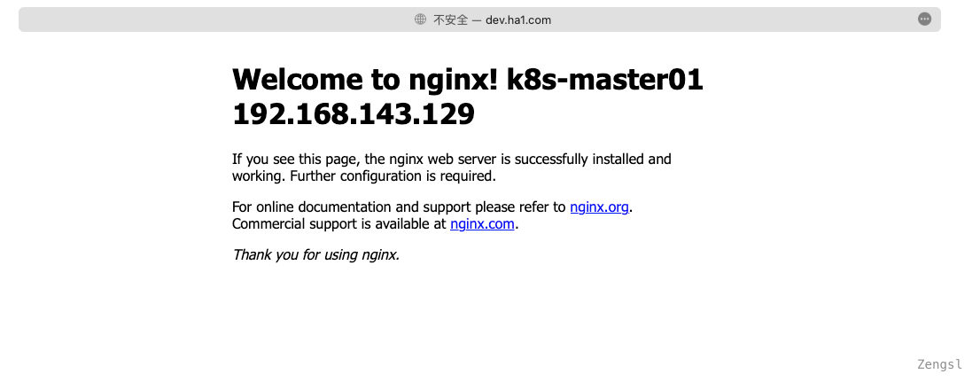Open the ellipsis page menu button
Screen dimensions: 980x390
click(x=924, y=19)
